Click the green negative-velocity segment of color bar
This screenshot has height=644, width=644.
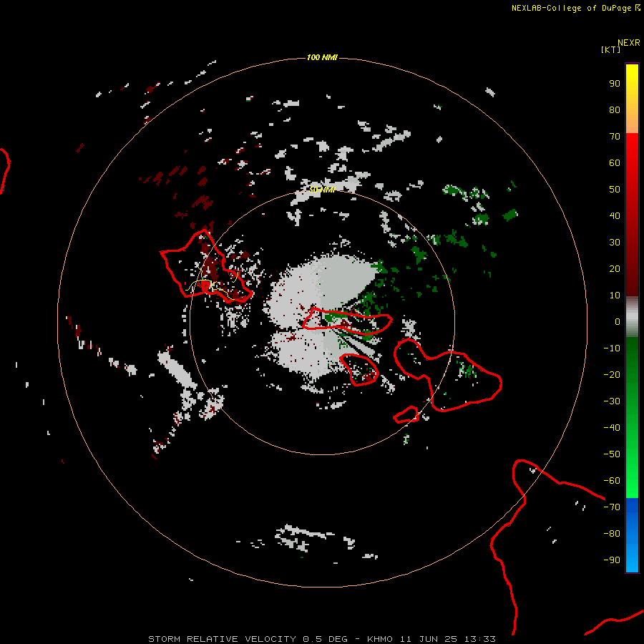pyautogui.click(x=632, y=418)
